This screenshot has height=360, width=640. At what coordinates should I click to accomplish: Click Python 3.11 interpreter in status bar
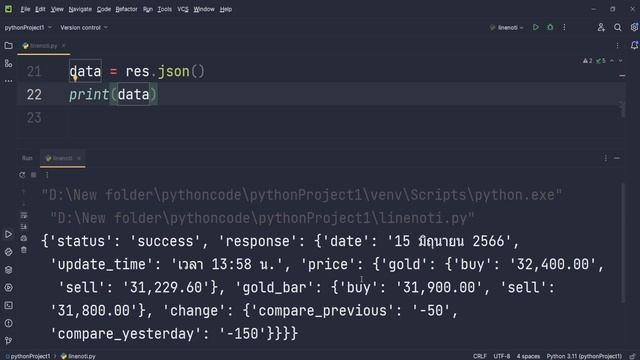point(584,356)
